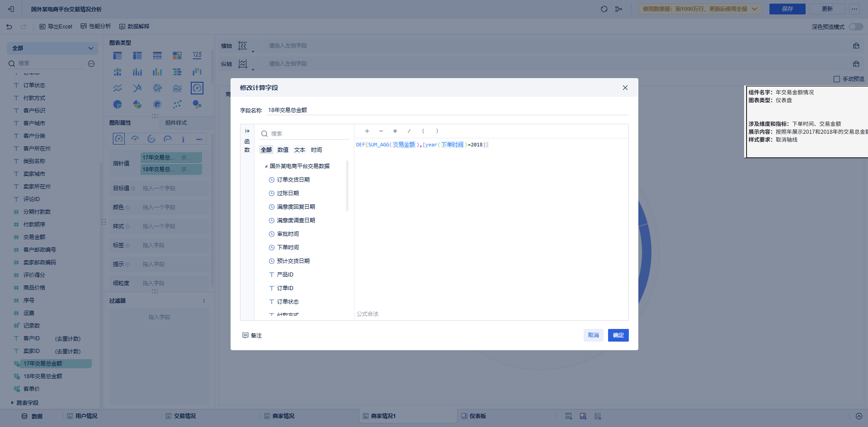
Task: Open the 全部 field category dropdown
Action: click(x=52, y=48)
